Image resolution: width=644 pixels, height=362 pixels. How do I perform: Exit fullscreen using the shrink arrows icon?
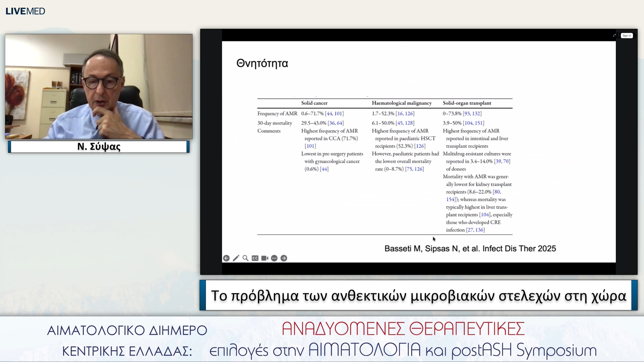coord(614,35)
